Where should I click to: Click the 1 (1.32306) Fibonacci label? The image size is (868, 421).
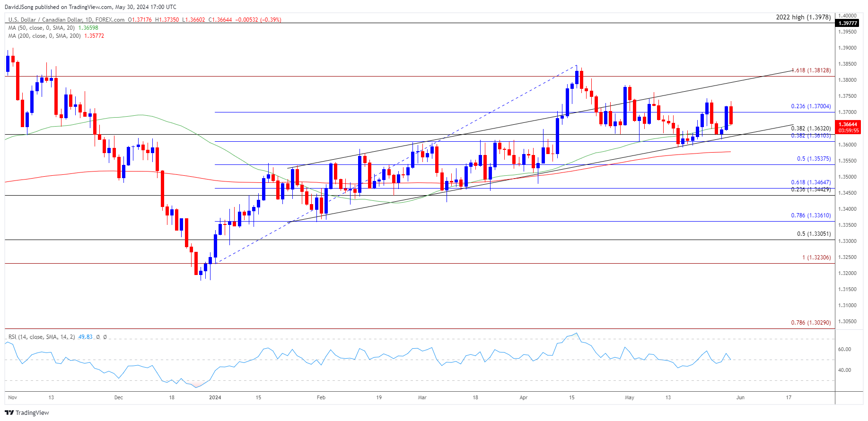click(x=816, y=258)
